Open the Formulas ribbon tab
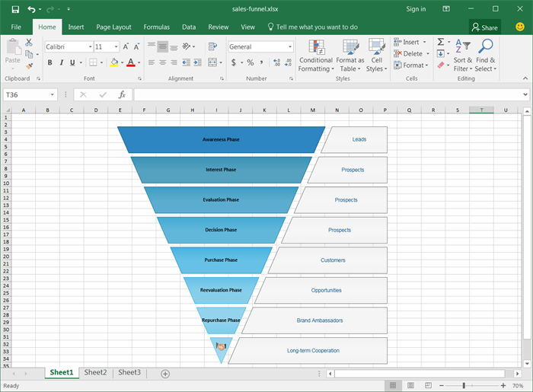This screenshot has height=392, width=533. (157, 27)
